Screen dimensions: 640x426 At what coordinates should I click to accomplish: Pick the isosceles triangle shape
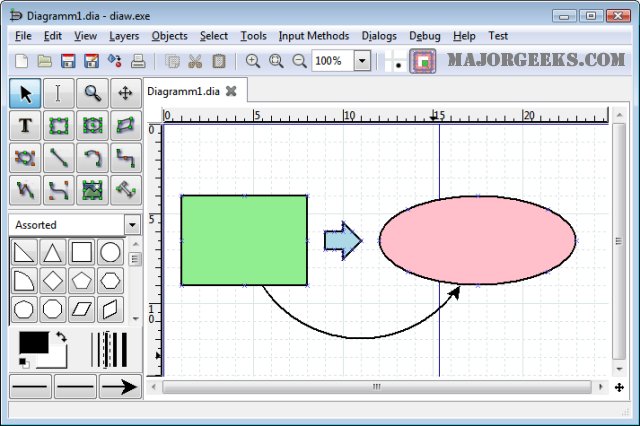point(52,252)
